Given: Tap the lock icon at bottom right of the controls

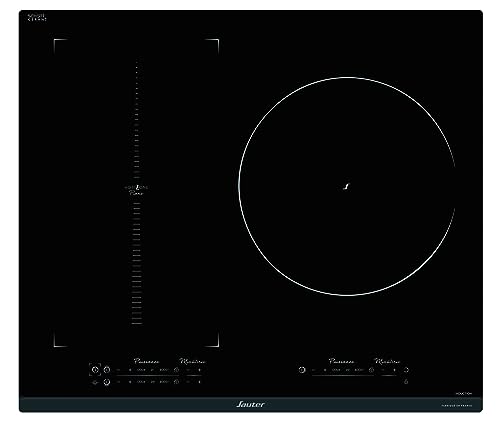Looking at the screenshot, I should 406,382.
